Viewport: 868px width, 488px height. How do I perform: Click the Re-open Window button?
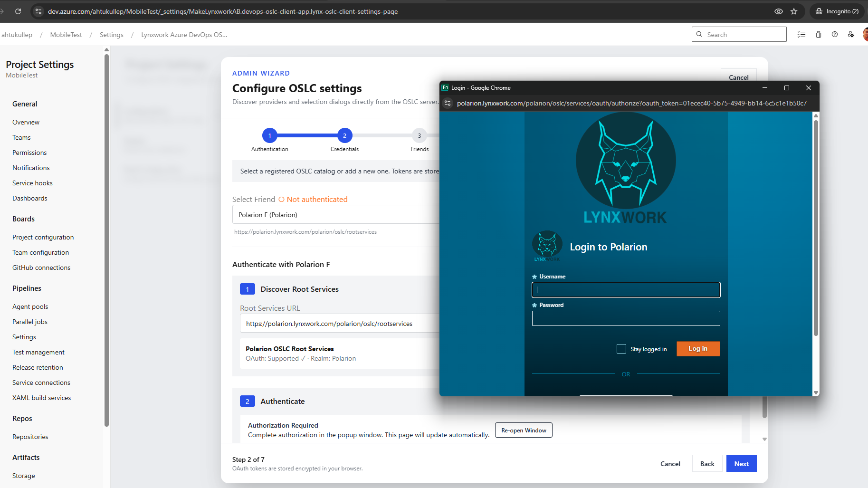pos(524,430)
